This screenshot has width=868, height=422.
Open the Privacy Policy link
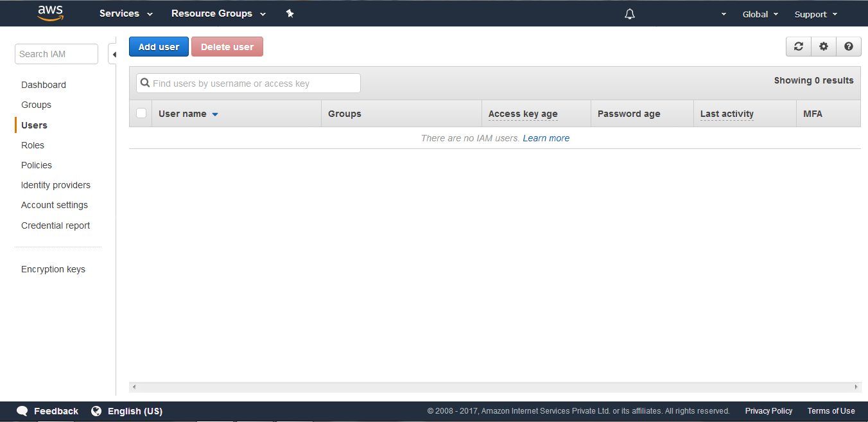(768, 411)
